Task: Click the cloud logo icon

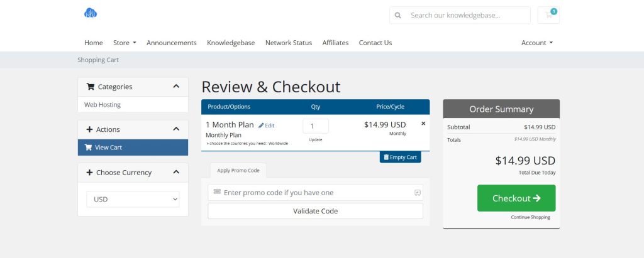Action: (x=91, y=13)
